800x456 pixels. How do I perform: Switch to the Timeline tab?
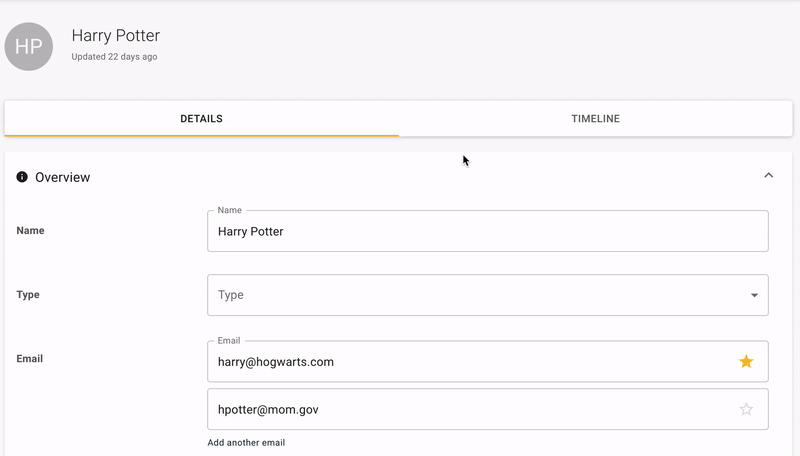pyautogui.click(x=595, y=118)
